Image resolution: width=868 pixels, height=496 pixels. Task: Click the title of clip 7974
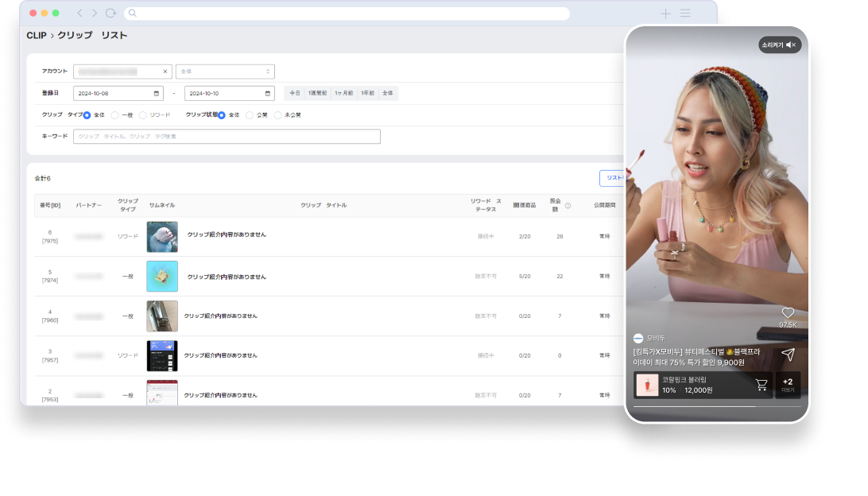227,277
